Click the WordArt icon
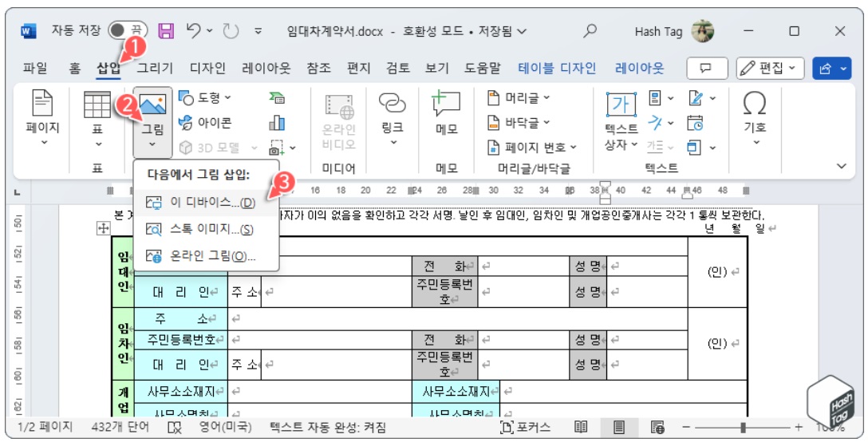The width and height of the screenshot is (868, 442). point(656,123)
